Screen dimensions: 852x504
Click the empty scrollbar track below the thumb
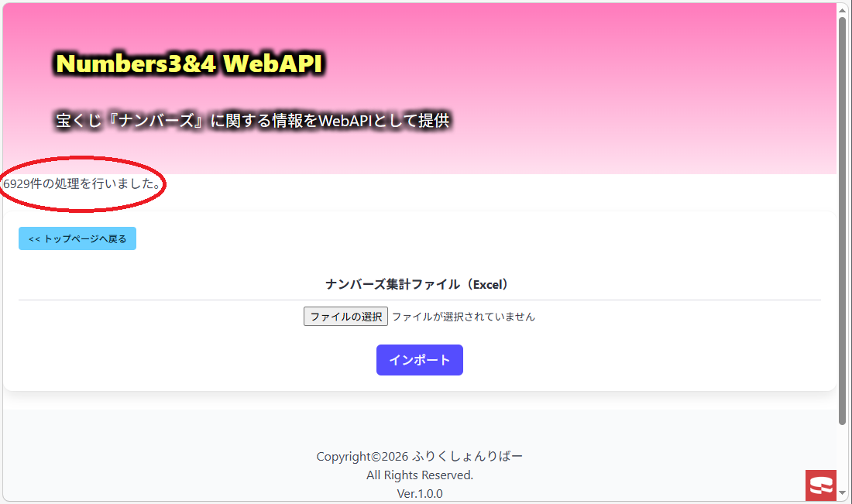click(x=842, y=456)
